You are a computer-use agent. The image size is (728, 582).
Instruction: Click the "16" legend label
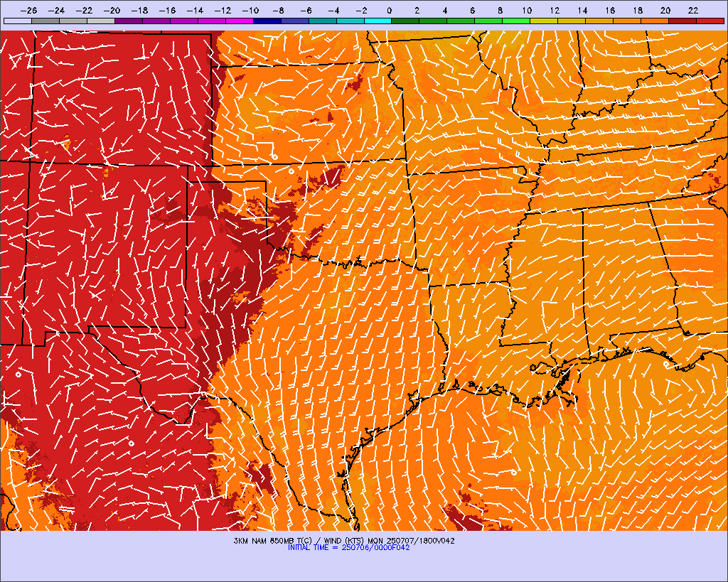click(610, 10)
